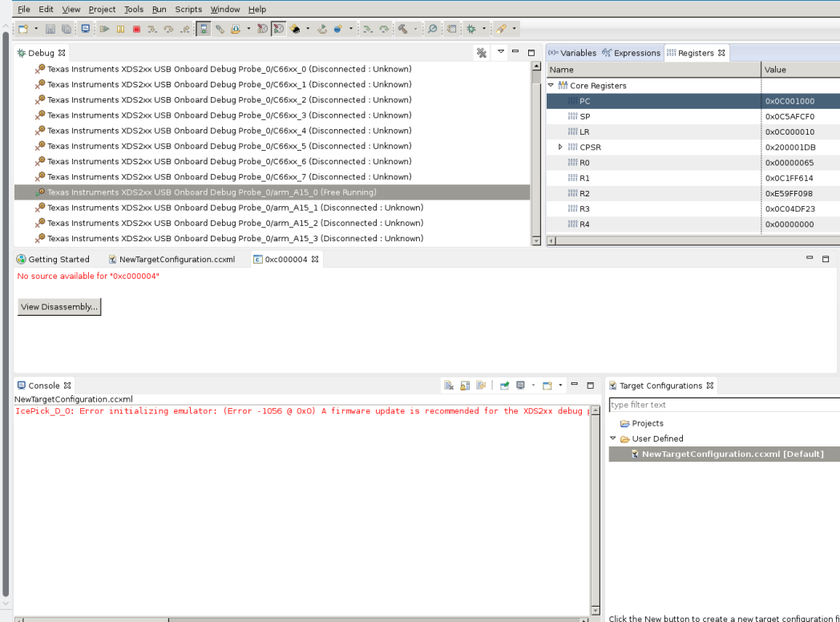Open the Tools menu

(x=134, y=9)
